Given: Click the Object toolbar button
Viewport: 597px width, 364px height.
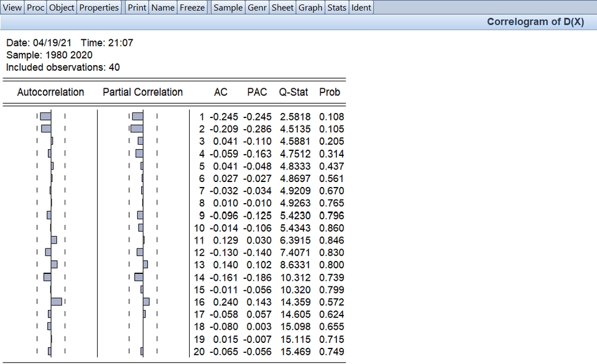Looking at the screenshot, I should [x=62, y=7].
